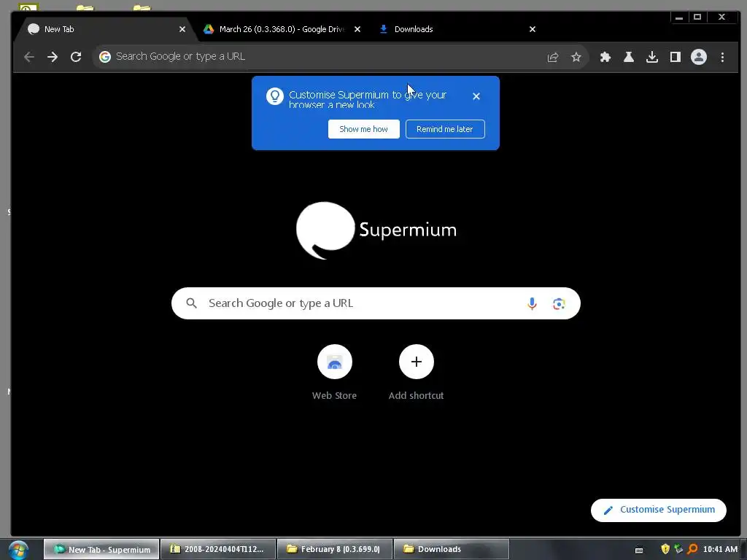Click the lightbulb icon in the Customise popup
Image resolution: width=747 pixels, height=560 pixels.
pos(275,96)
